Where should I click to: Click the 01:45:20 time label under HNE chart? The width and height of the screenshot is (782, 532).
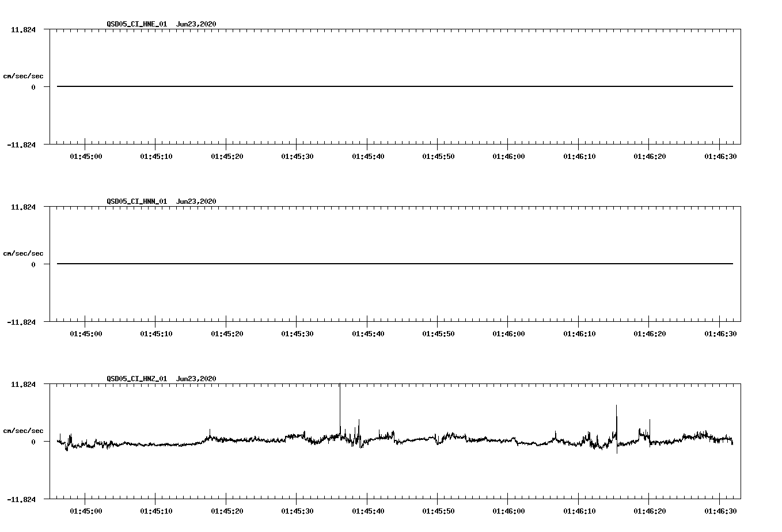pos(227,156)
